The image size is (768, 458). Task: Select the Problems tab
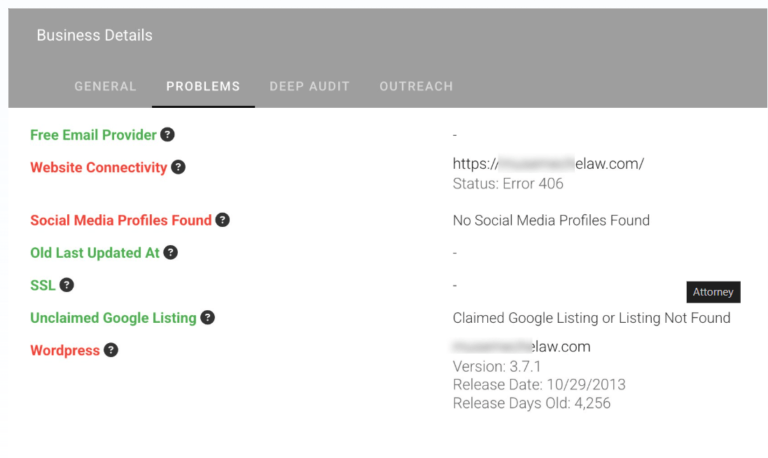click(x=203, y=87)
